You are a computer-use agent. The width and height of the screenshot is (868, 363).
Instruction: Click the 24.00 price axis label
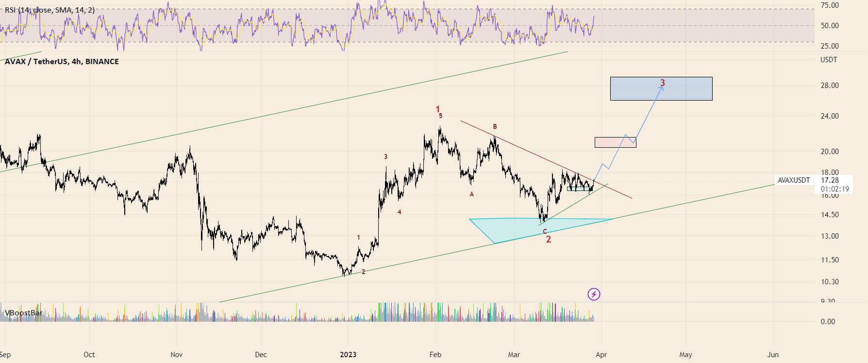coord(830,116)
